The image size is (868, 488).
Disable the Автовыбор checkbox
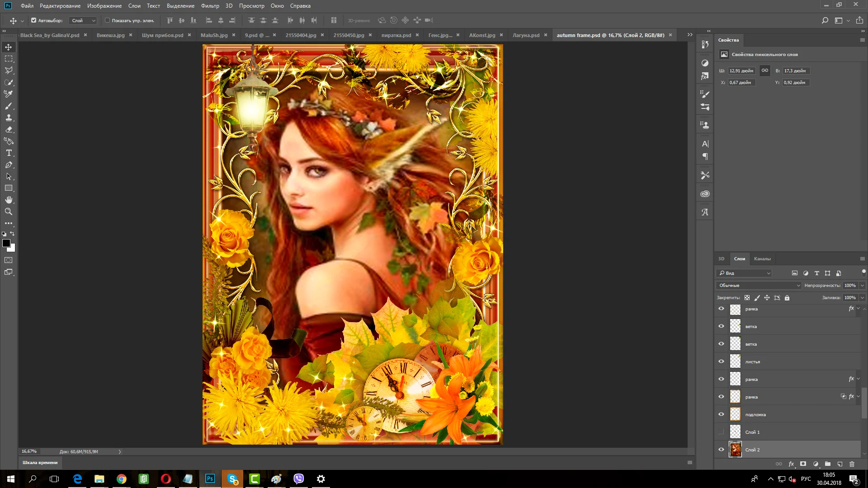[x=33, y=20]
